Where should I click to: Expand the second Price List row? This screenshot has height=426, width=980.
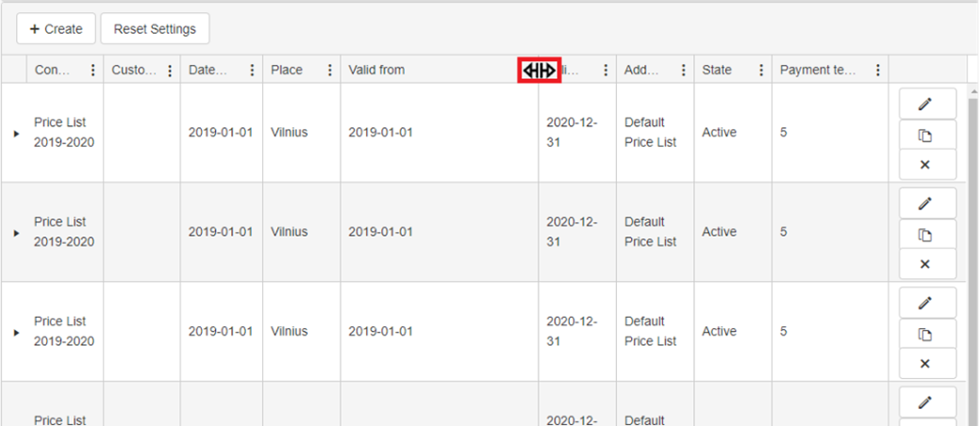(x=16, y=233)
